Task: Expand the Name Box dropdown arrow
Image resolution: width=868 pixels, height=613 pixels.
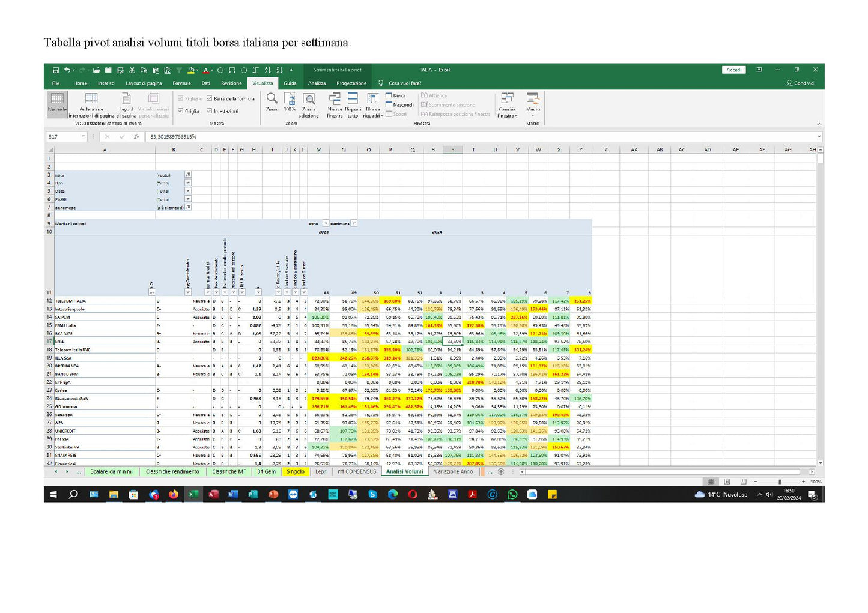Action: [x=83, y=137]
